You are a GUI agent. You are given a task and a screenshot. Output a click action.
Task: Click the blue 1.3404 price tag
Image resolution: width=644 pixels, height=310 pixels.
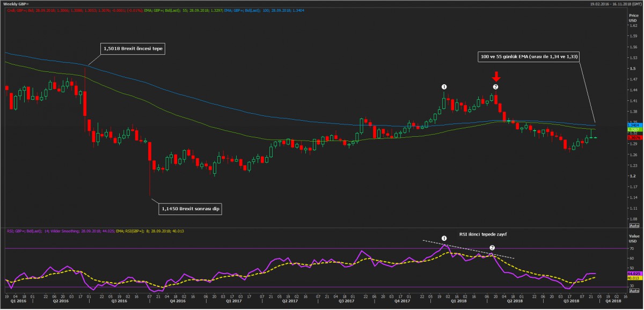click(633, 124)
